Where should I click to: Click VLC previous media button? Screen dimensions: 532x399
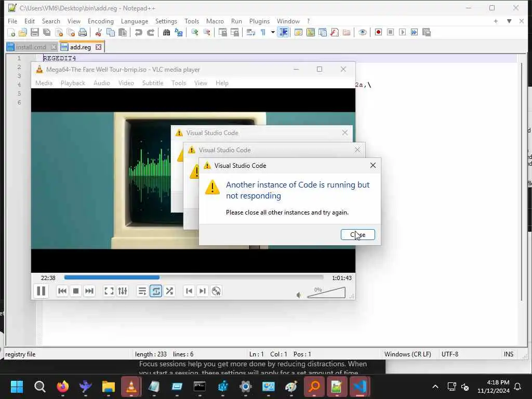(x=62, y=291)
